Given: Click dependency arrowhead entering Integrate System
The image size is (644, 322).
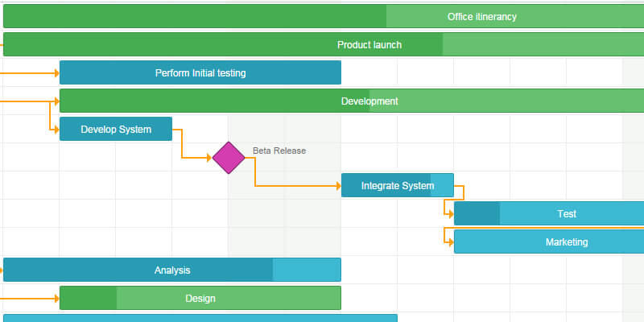Looking at the screenshot, I should 337,186.
